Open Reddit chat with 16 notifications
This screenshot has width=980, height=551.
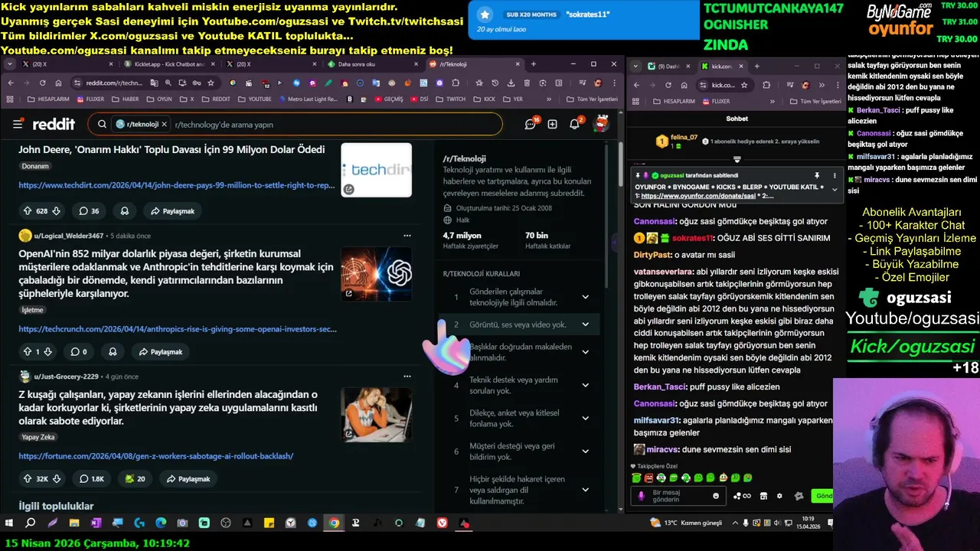(531, 124)
